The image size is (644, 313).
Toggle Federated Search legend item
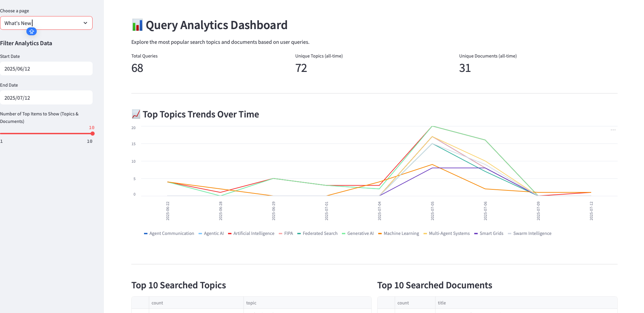click(x=317, y=234)
